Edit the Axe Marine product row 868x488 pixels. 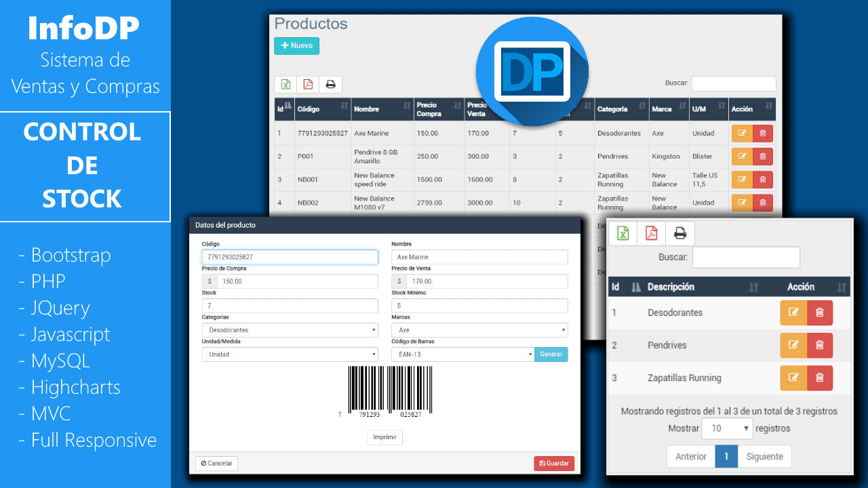[742, 134]
